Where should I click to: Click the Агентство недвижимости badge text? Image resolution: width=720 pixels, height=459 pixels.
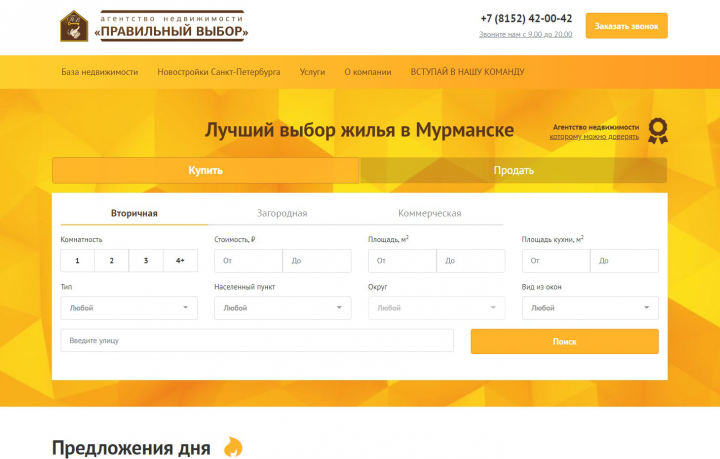(x=596, y=127)
